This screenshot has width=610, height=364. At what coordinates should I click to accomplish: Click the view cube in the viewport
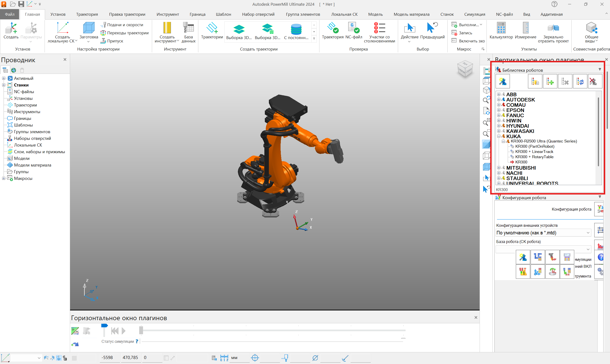(x=465, y=69)
